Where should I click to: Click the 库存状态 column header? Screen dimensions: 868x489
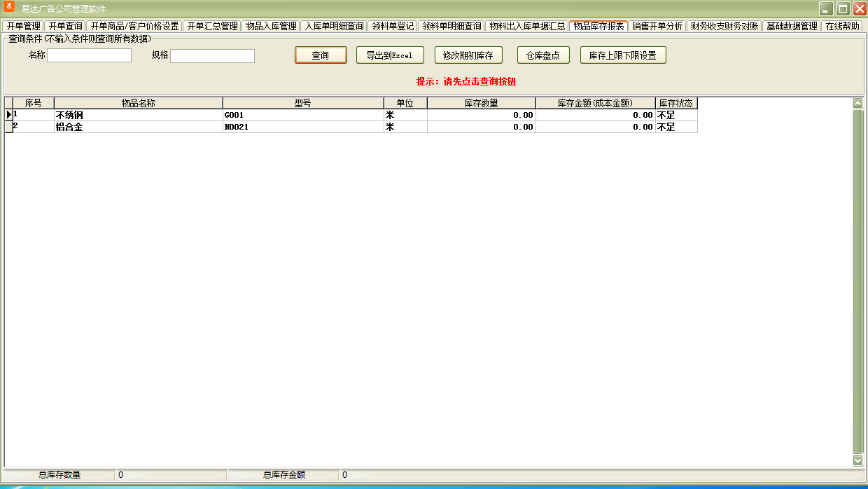676,103
